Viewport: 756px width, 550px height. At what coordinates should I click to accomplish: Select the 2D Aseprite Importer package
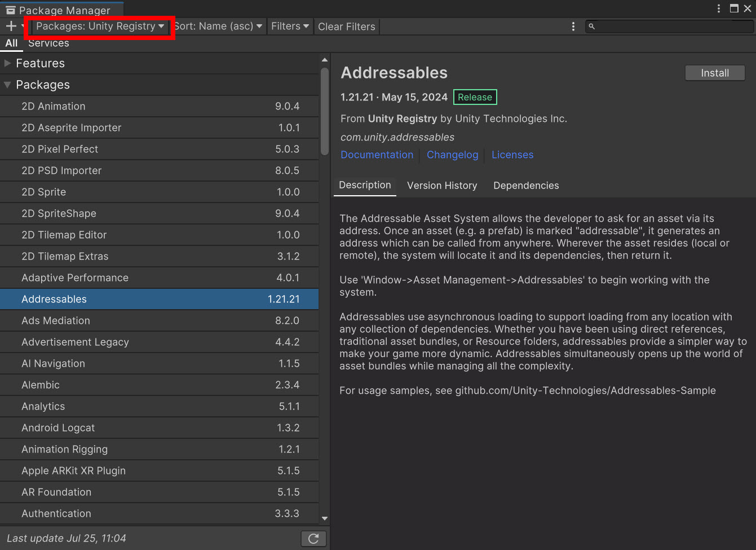coord(160,127)
